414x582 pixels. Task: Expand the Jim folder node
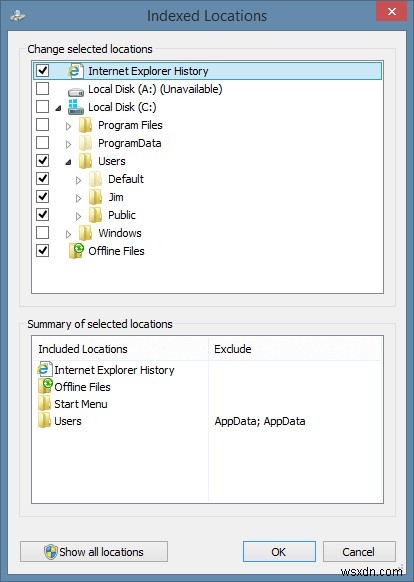coord(78,198)
